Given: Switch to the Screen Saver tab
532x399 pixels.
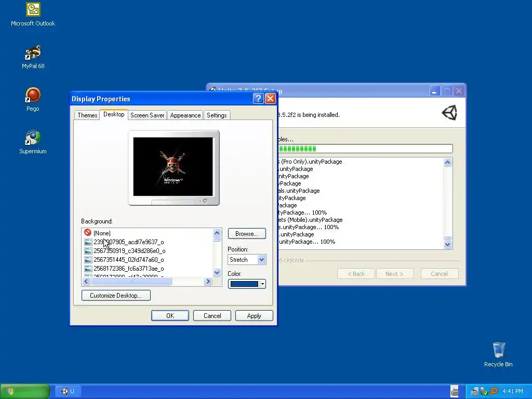Looking at the screenshot, I should pyautogui.click(x=147, y=115).
